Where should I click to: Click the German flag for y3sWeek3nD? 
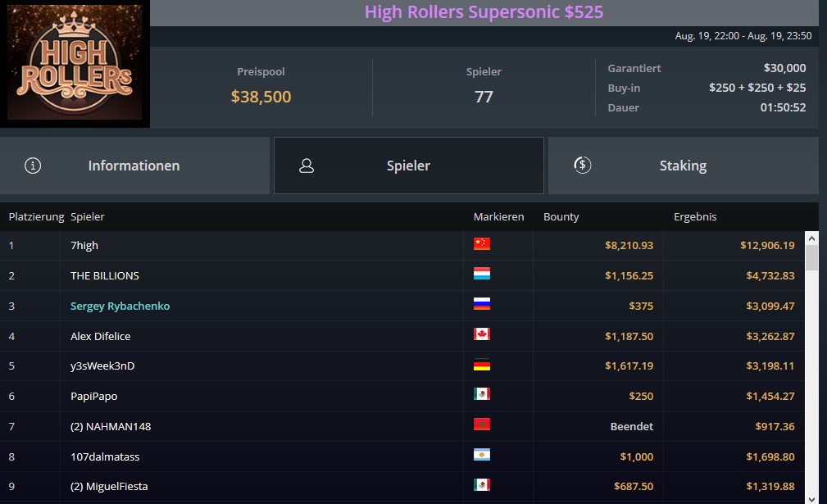(482, 365)
